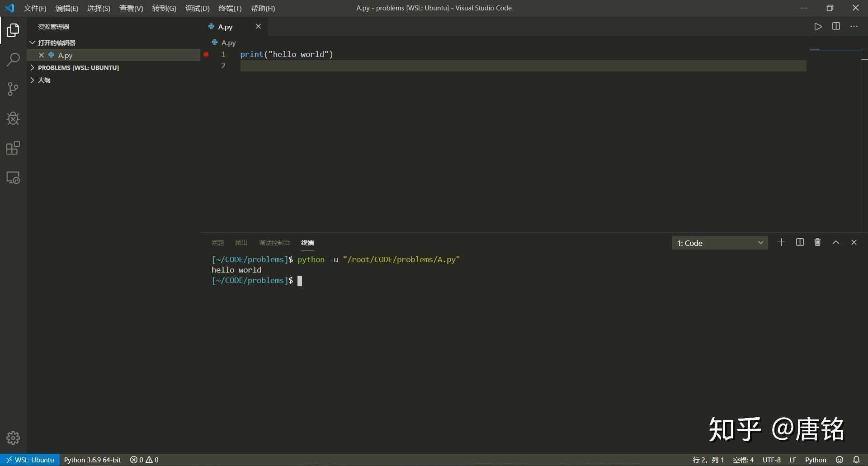Open the feedback smiley in status bar
This screenshot has height=466, width=868.
click(840, 460)
